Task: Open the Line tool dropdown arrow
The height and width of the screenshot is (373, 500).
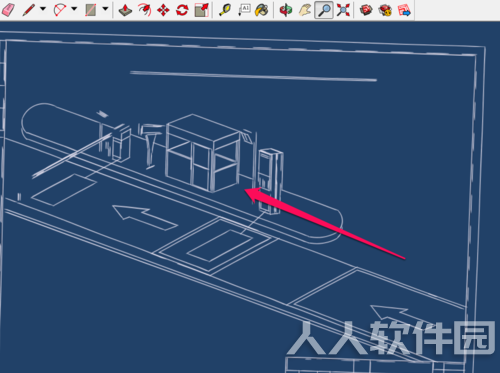Action: pos(43,9)
